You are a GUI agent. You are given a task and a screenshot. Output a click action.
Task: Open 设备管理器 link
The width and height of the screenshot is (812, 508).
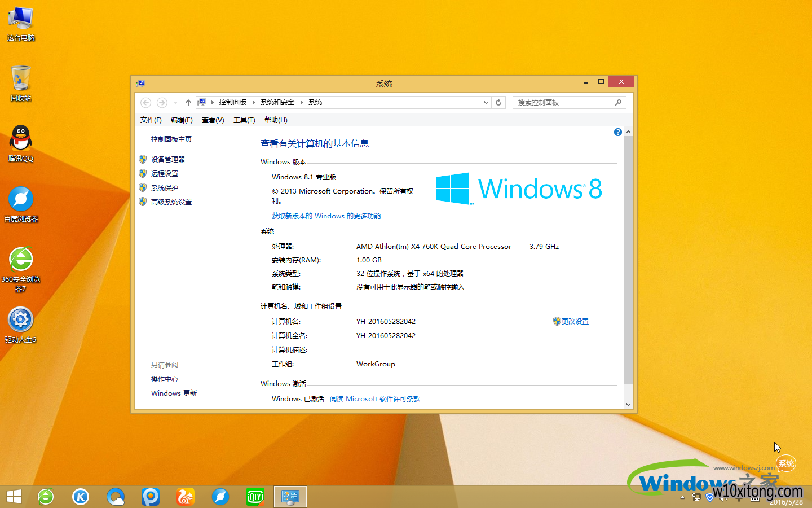pyautogui.click(x=168, y=159)
